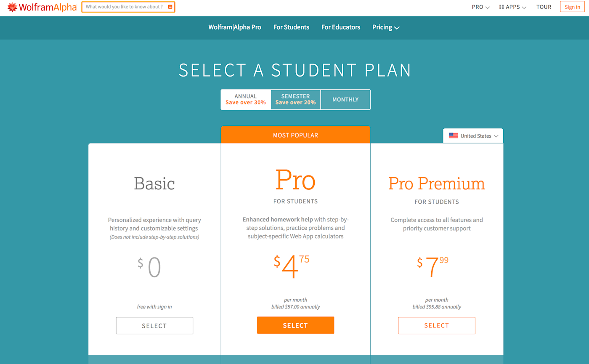
Task: Click the Sign in button
Action: [572, 7]
